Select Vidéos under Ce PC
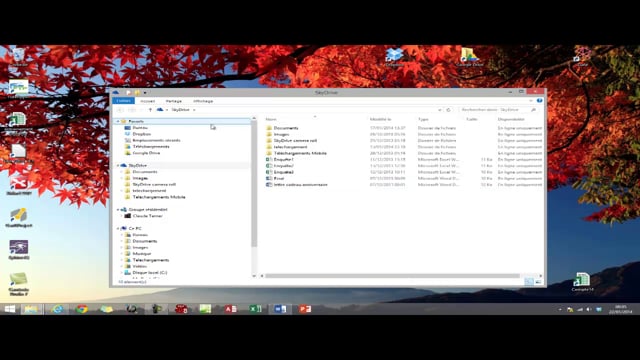640x360 pixels. (x=140, y=266)
